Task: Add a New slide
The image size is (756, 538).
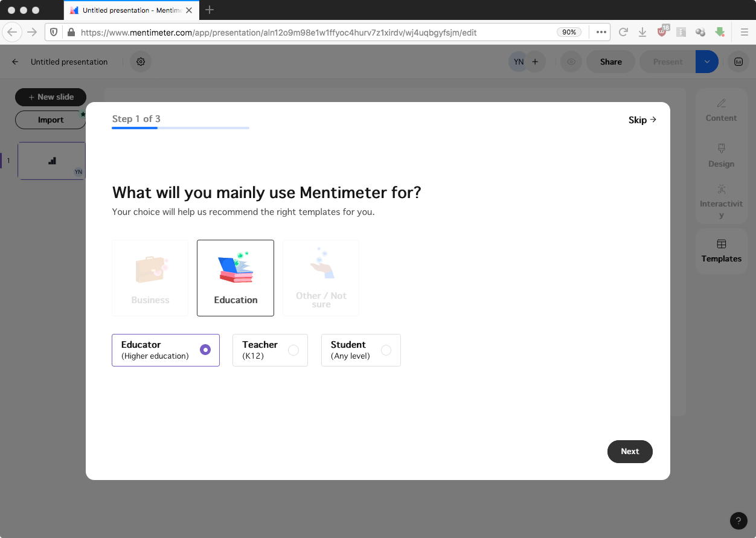Action: click(51, 97)
